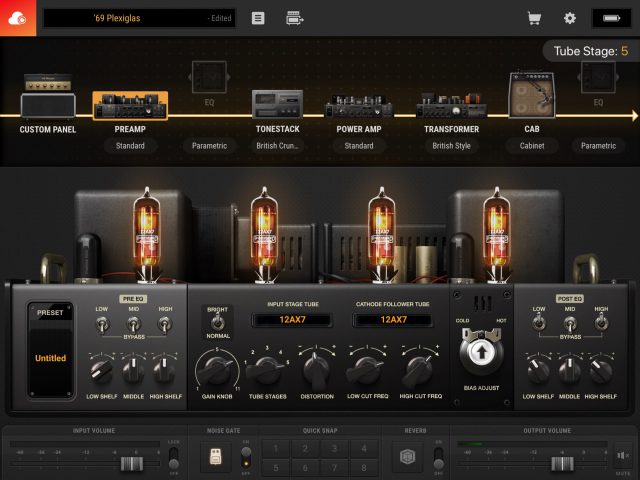The image size is (640, 480).
Task: Click the fourth glowing preamp tube
Action: click(497, 235)
